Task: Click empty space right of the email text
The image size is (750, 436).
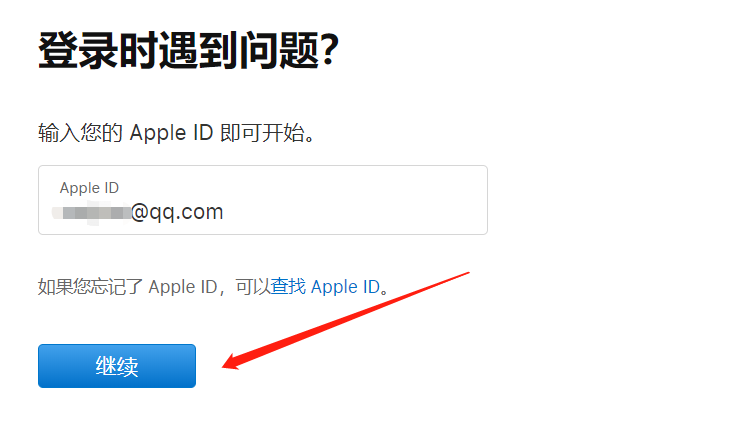Action: pos(354,212)
